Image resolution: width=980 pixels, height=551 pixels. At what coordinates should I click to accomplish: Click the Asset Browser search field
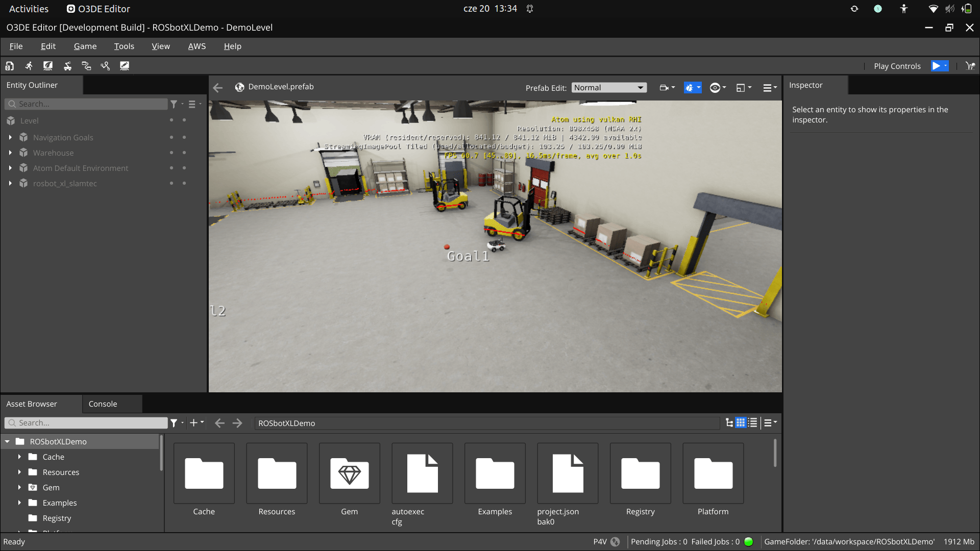tap(86, 423)
